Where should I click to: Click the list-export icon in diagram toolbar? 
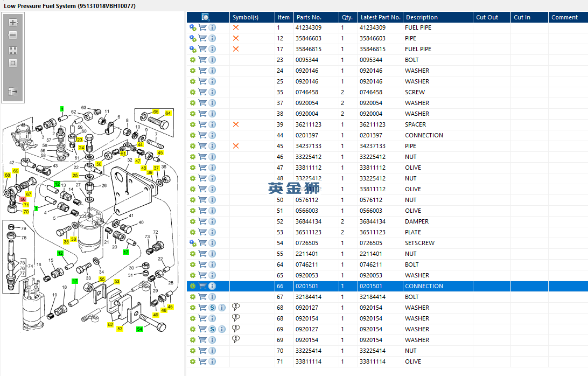point(13,91)
